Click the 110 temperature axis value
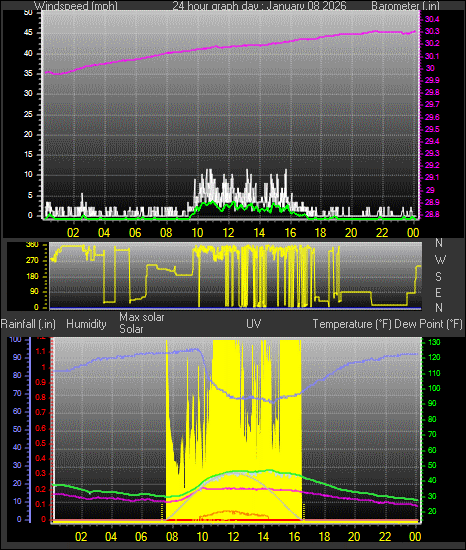 tap(434, 373)
